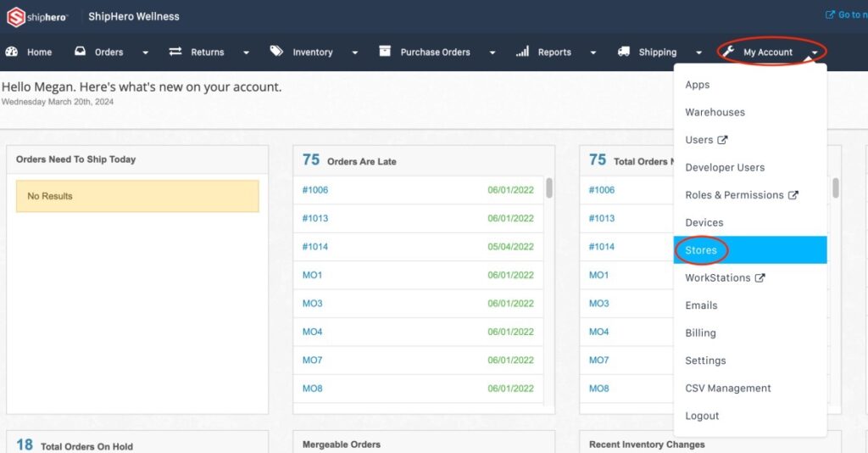Viewport: 868px width, 453px height.
Task: Click the Reports bar chart icon
Action: pos(522,52)
